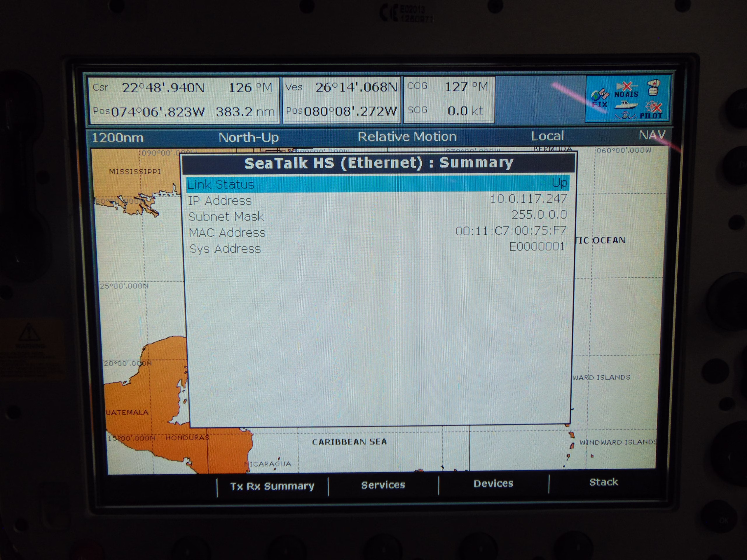Tap the cursor bearing 126 °M
This screenshot has height=560, width=747.
coord(250,88)
